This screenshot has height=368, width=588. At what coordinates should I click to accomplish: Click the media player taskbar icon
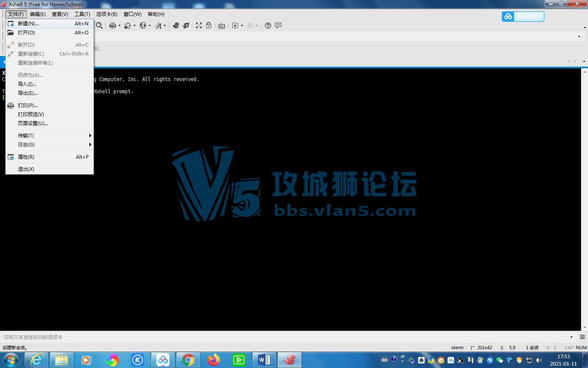click(86, 360)
